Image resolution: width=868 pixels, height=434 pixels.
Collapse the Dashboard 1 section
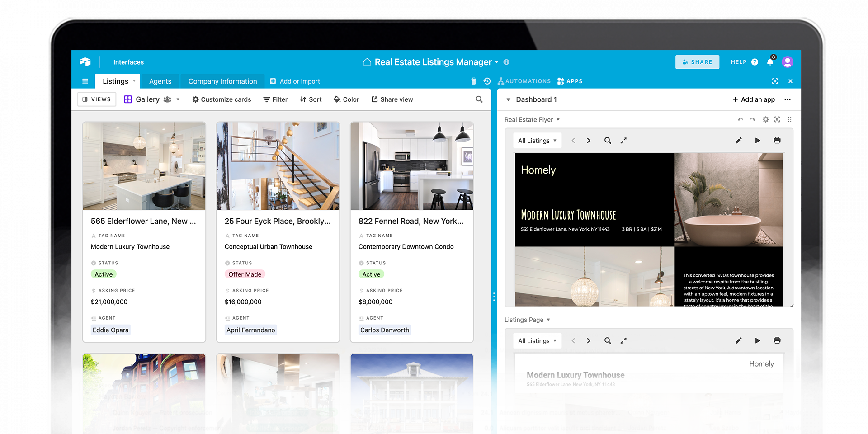[x=508, y=100]
